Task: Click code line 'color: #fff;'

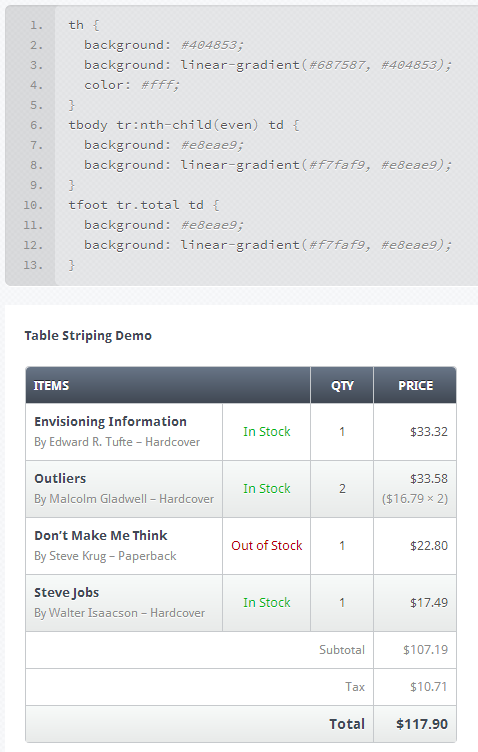Action: point(132,85)
